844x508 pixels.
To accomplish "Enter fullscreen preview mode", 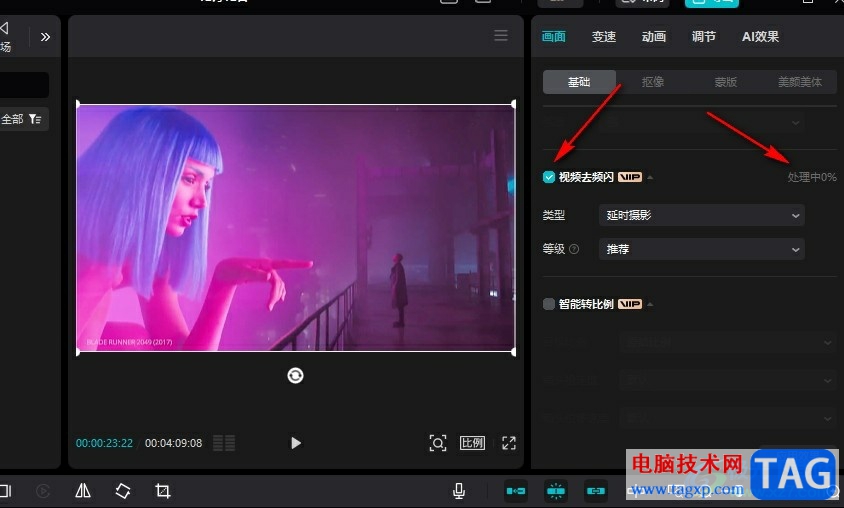I will (509, 443).
